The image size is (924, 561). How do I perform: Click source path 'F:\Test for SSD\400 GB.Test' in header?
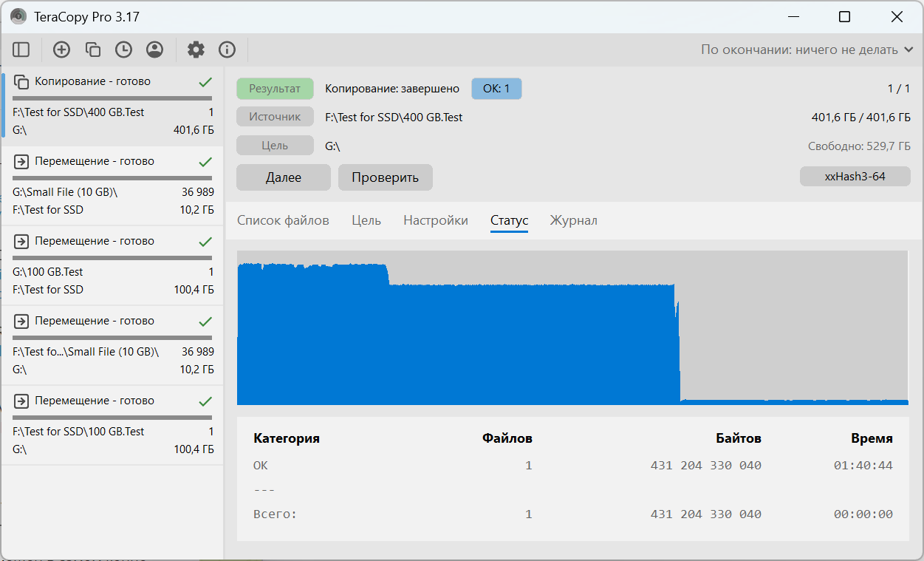pos(394,117)
